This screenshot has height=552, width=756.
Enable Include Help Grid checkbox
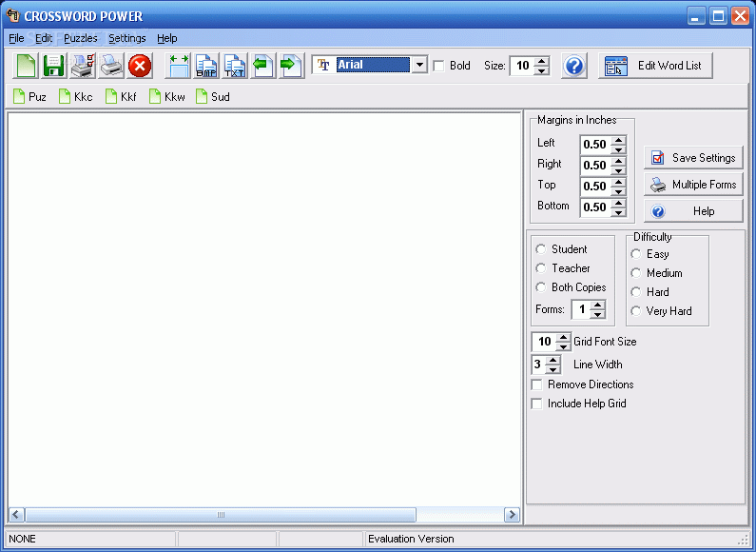click(536, 404)
